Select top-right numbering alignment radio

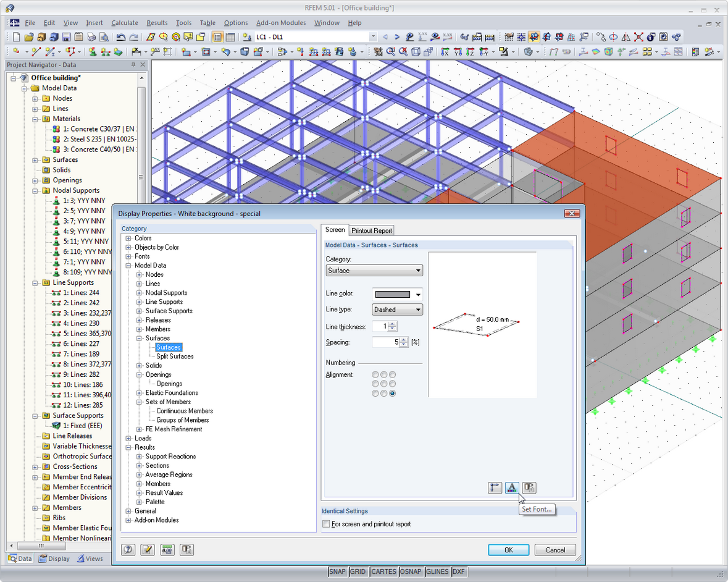click(393, 374)
